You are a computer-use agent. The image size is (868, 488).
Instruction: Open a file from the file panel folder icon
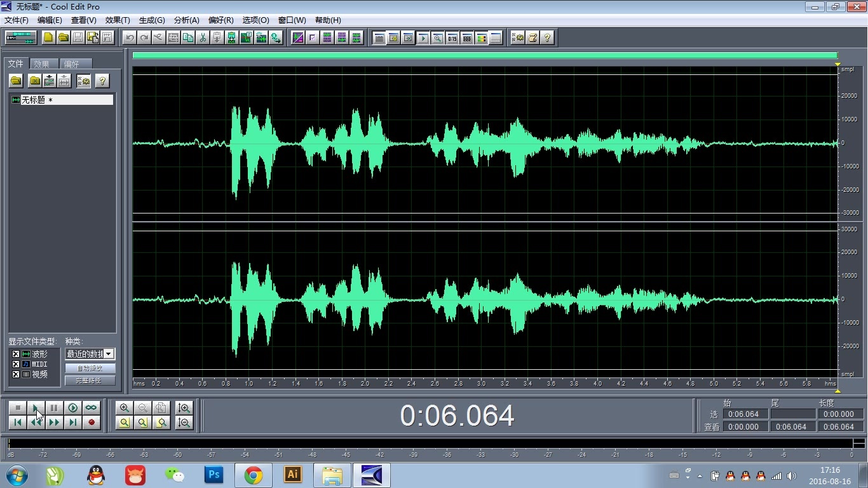[x=16, y=81]
